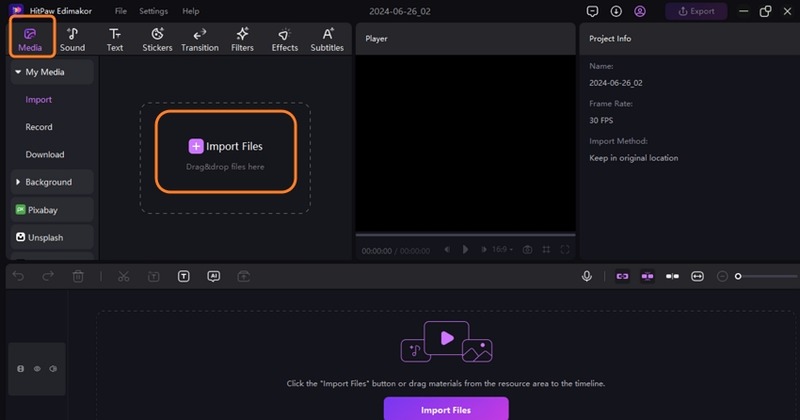Click the player progress bar

click(x=465, y=235)
